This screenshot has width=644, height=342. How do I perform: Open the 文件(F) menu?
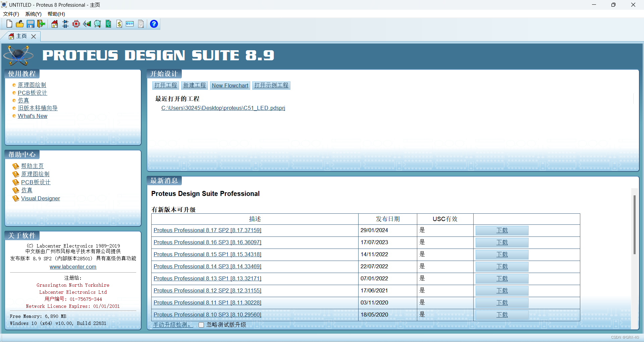tap(11, 14)
